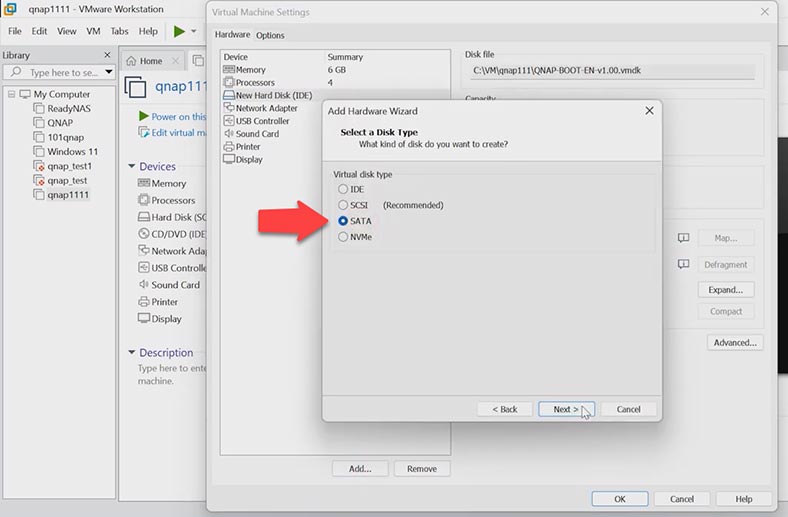Click Network Adapter in VM summary
Viewport: 788px width, 517px height.
point(172,251)
